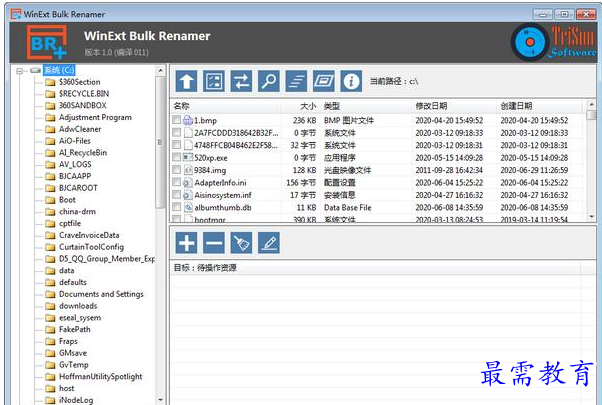Click the albumthumb.db file icon

[x=188, y=207]
